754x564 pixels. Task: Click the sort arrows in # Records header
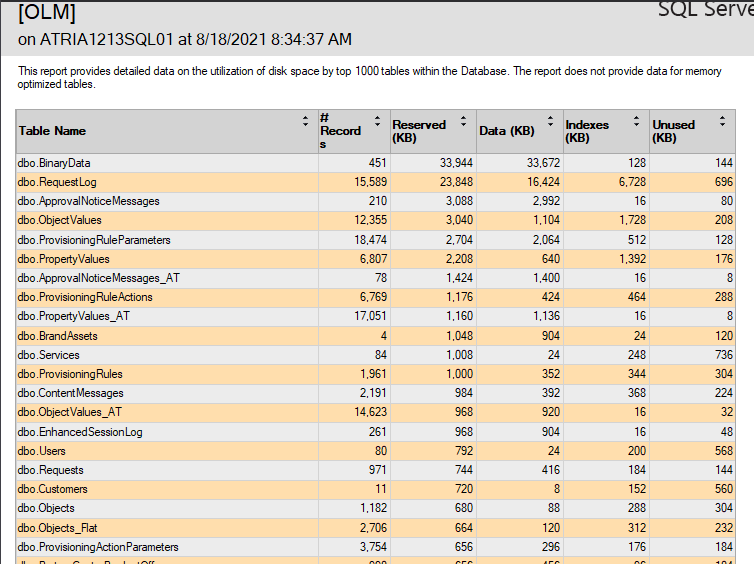(x=377, y=121)
